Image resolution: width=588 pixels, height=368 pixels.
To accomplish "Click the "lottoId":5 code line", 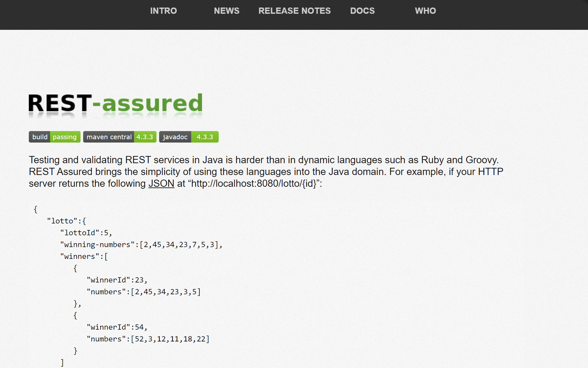I will pyautogui.click(x=86, y=233).
